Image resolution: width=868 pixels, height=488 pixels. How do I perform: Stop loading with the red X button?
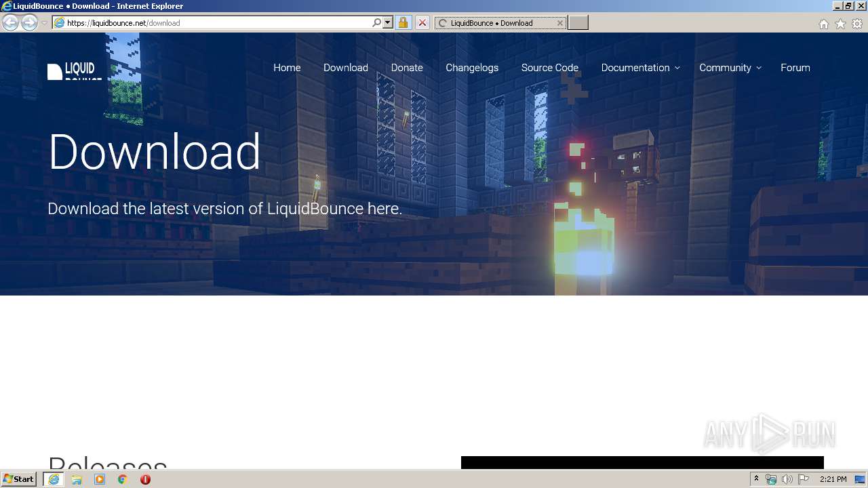click(422, 23)
